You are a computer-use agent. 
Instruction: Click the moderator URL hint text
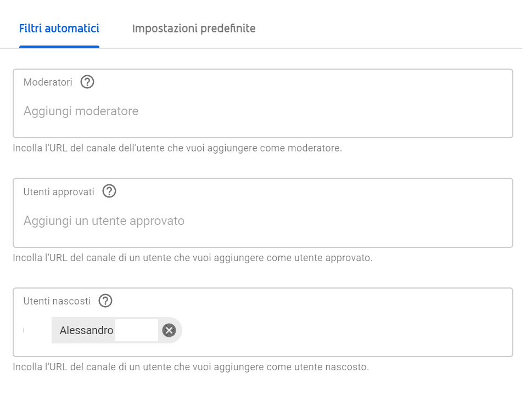click(x=177, y=148)
